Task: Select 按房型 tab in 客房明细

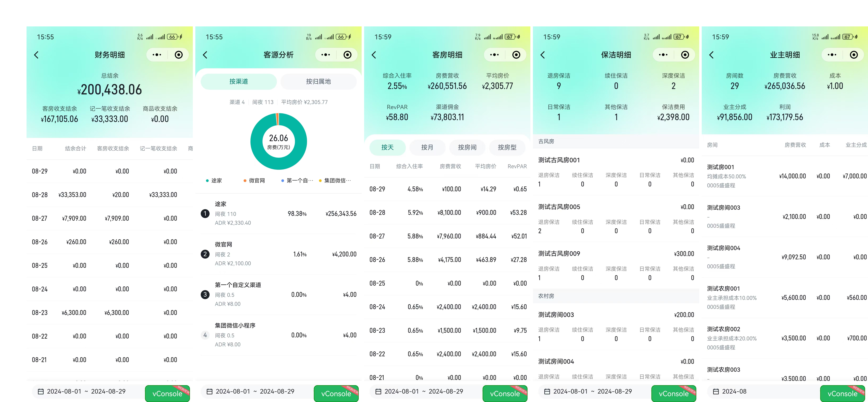Action: coord(507,147)
